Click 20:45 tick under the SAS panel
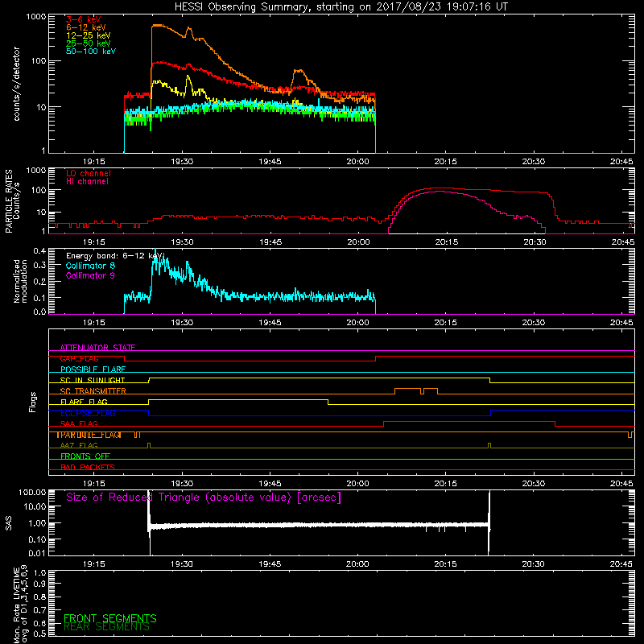This screenshot has width=644, height=644. point(621,564)
